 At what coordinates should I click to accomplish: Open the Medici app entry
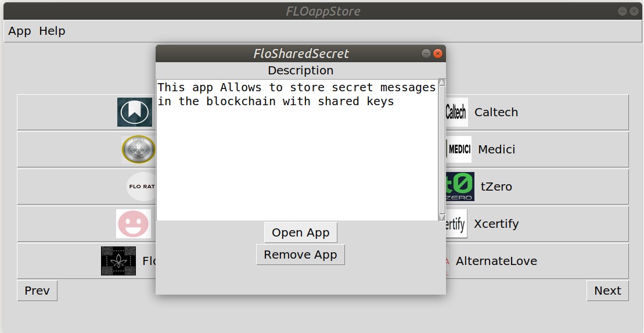click(x=497, y=149)
